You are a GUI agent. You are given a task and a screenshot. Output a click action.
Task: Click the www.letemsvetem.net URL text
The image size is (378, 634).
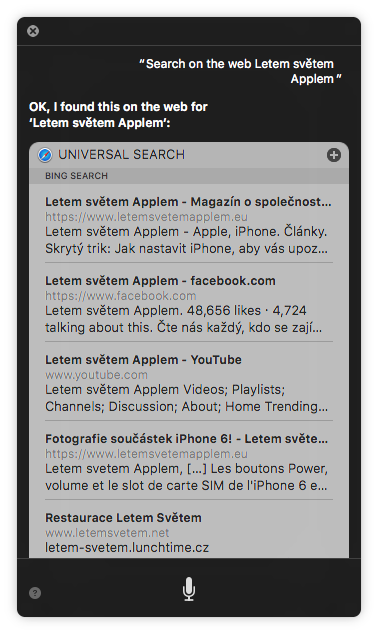(x=107, y=533)
